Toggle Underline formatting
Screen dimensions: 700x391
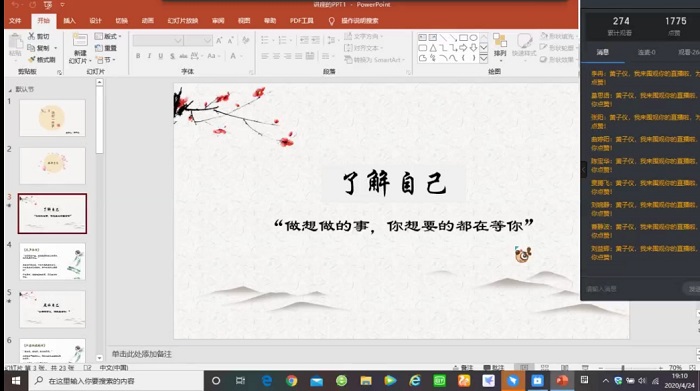coord(160,56)
